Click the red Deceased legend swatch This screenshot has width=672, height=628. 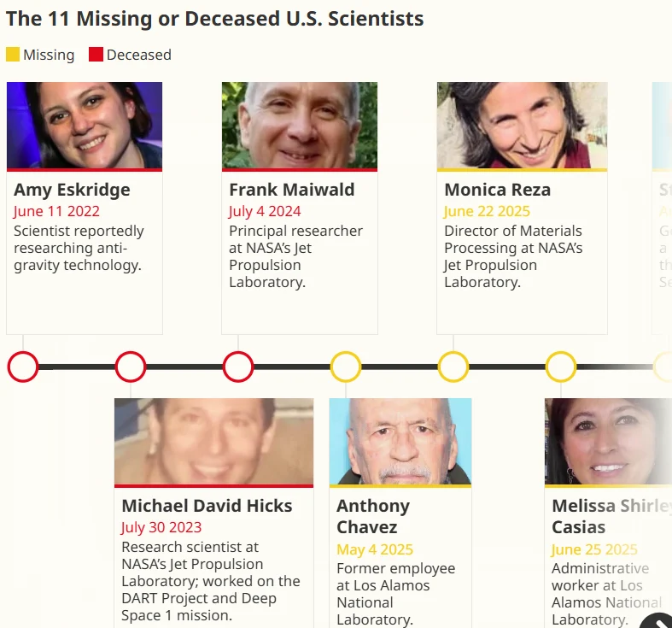[x=96, y=55]
